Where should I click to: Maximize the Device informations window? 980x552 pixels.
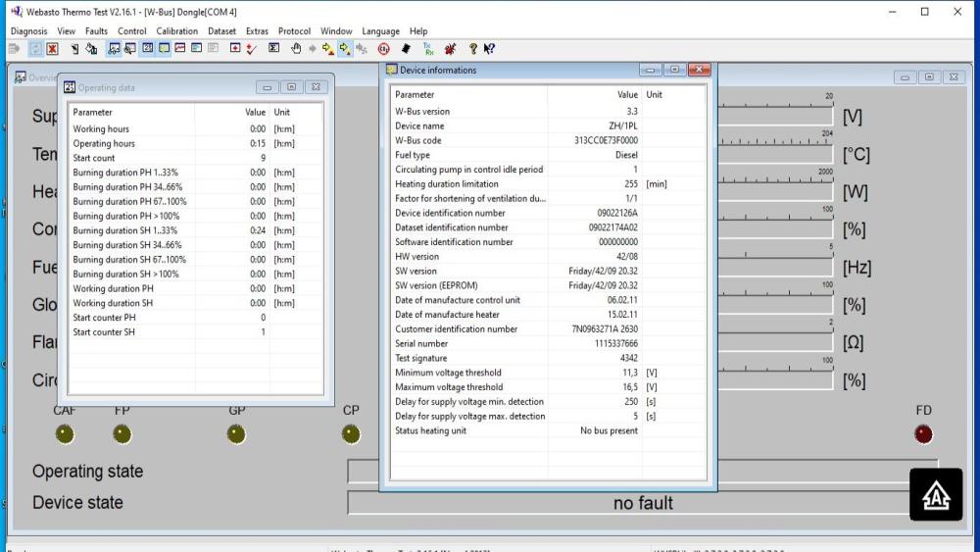(674, 70)
